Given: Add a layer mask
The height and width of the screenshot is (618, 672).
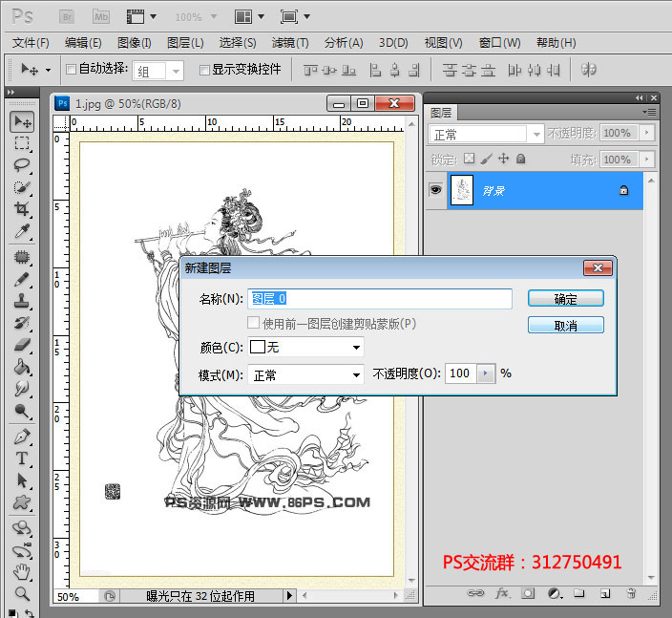Looking at the screenshot, I should pyautogui.click(x=528, y=593).
